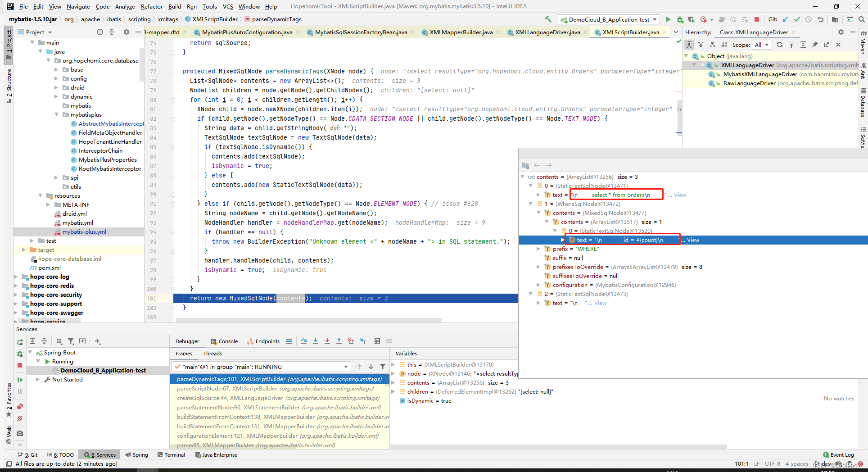Toggle the Database tool window

(863, 103)
